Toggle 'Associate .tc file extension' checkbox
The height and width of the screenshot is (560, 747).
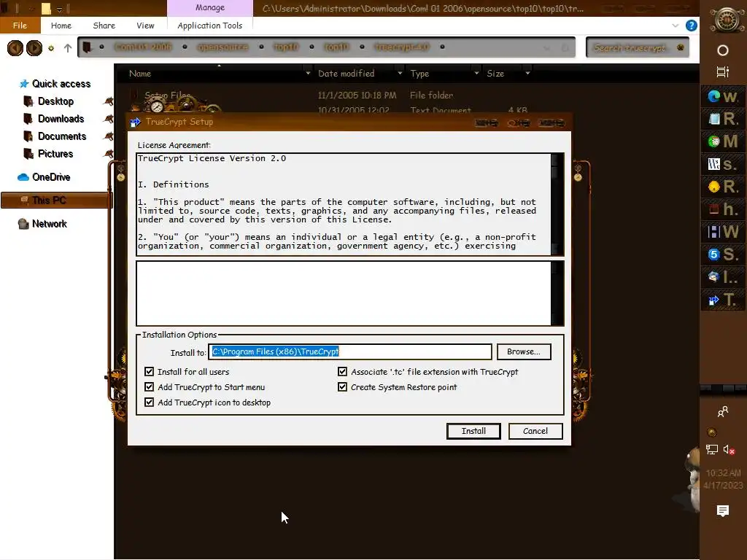[342, 371]
